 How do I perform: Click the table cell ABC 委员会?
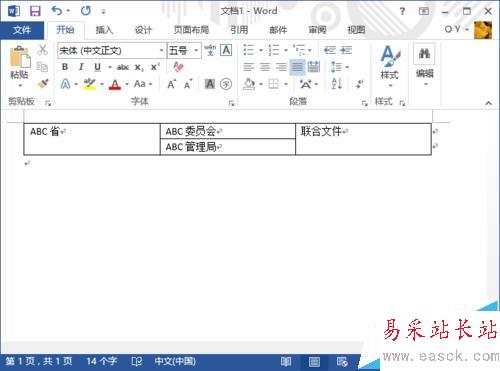click(x=228, y=131)
